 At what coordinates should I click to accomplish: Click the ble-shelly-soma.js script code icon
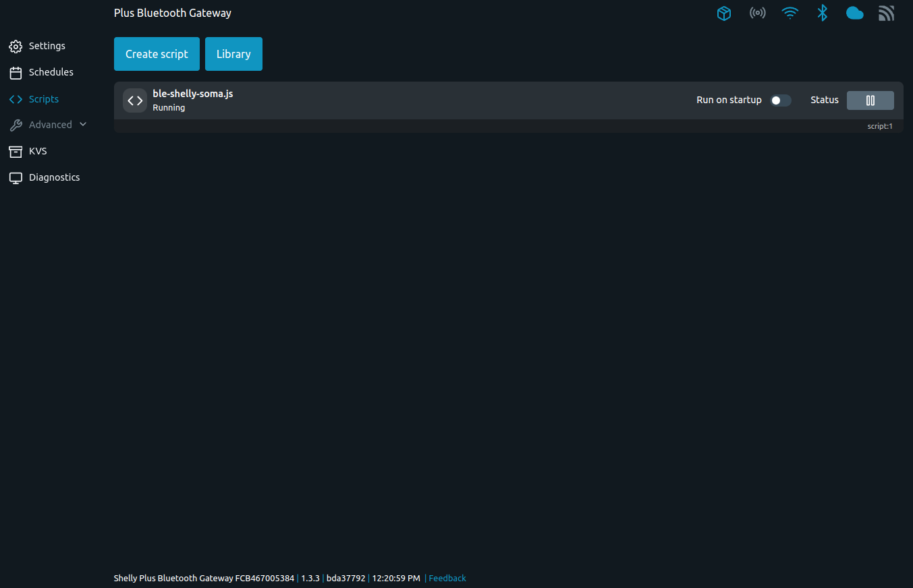coord(135,100)
